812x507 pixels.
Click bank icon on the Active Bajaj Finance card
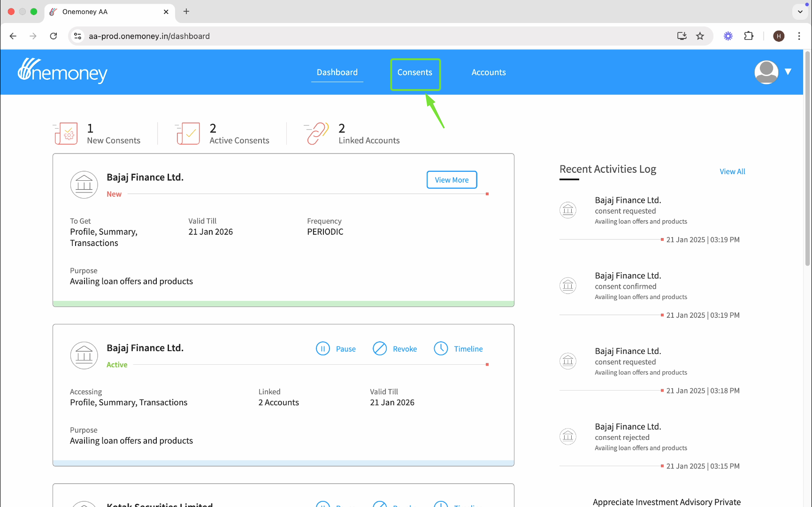(84, 355)
